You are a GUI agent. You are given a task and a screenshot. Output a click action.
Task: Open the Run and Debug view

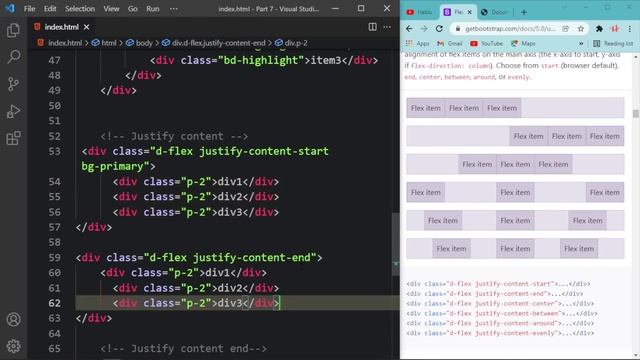pyautogui.click(x=13, y=111)
